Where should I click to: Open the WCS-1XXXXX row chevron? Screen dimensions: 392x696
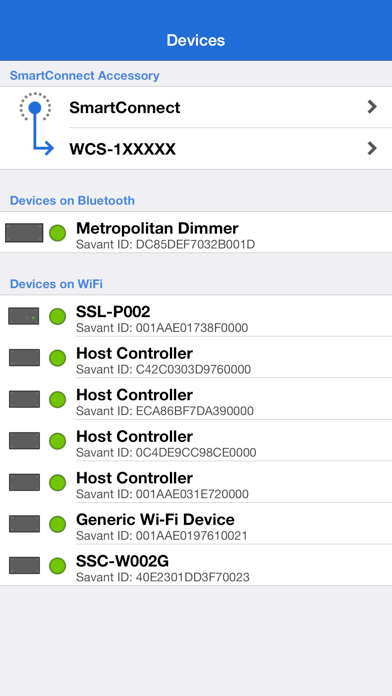(372, 148)
